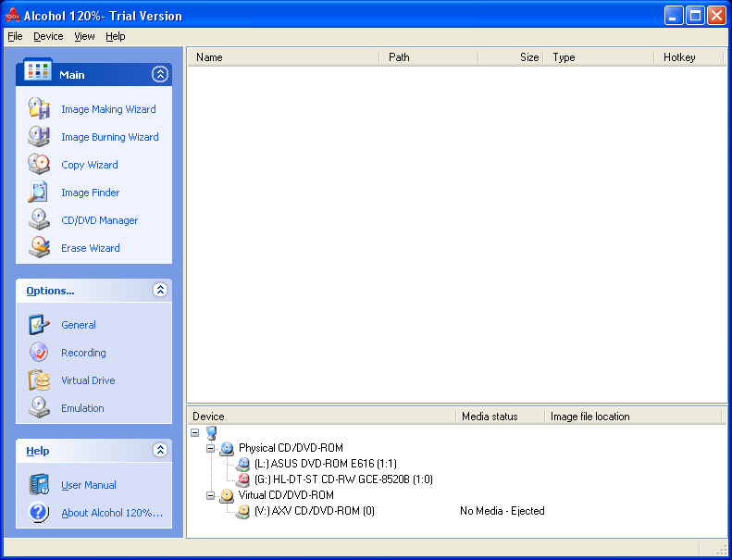Open the User Manual link
Viewport: 732px width, 560px height.
[x=89, y=485]
